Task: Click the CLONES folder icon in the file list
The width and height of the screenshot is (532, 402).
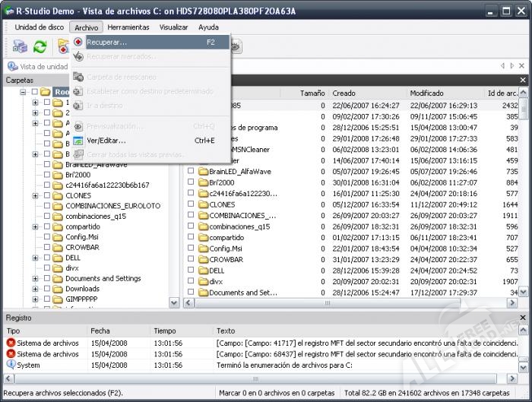Action: coord(202,204)
